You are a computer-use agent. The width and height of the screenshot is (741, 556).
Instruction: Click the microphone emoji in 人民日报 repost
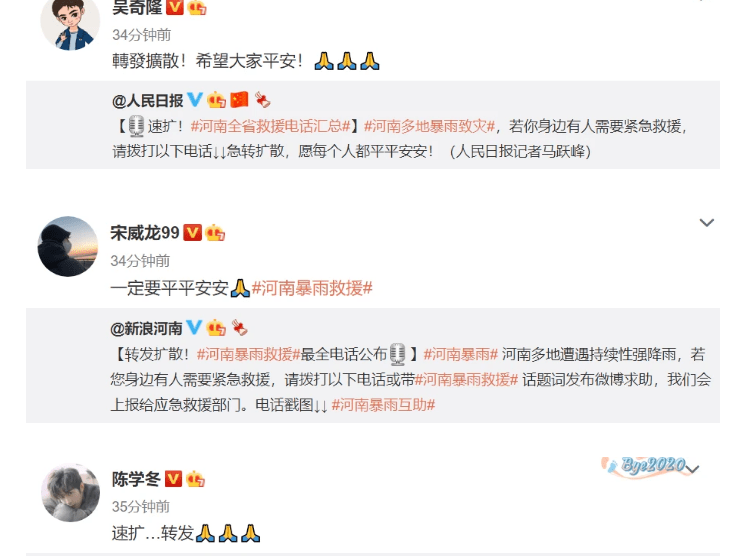(136, 126)
